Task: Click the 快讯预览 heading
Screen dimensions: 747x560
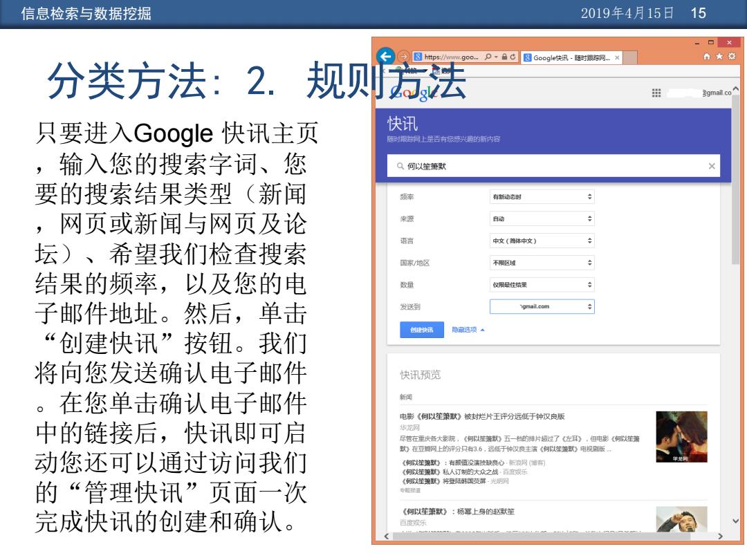Action: coord(421,375)
